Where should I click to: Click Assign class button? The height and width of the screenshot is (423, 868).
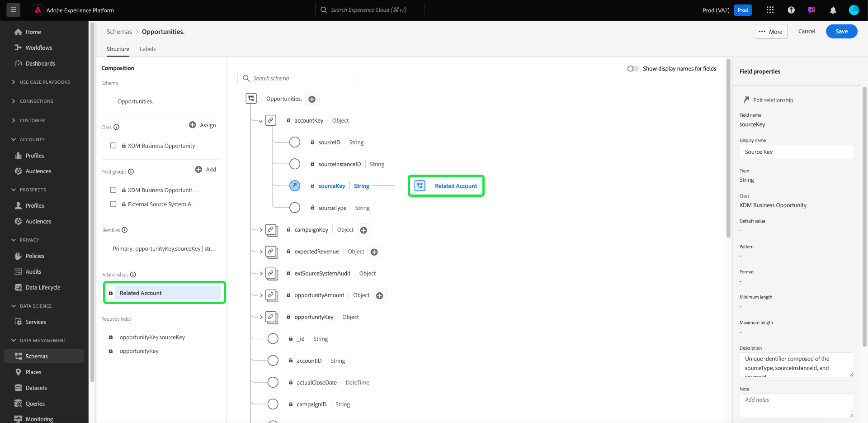coord(203,125)
